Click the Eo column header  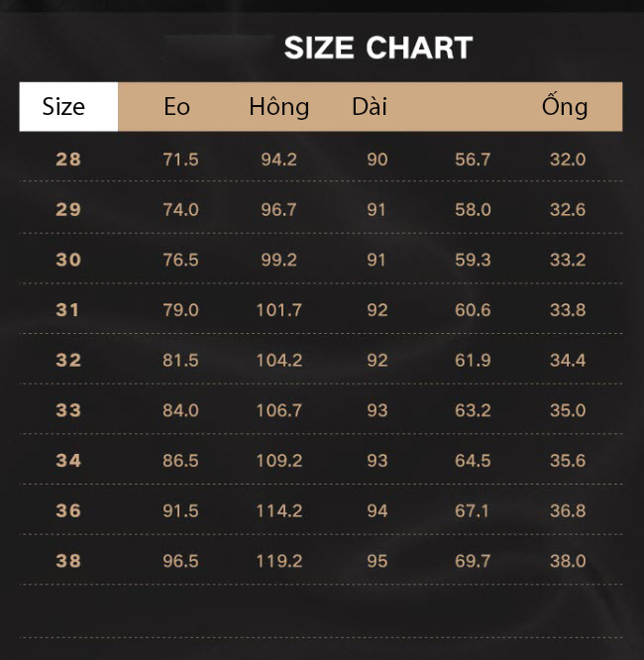coord(176,106)
